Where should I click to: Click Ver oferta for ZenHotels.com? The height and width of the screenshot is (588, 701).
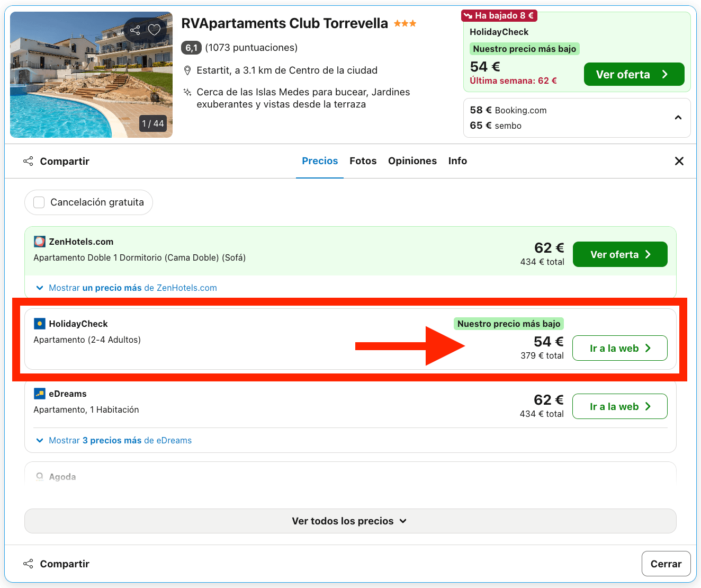tap(620, 254)
